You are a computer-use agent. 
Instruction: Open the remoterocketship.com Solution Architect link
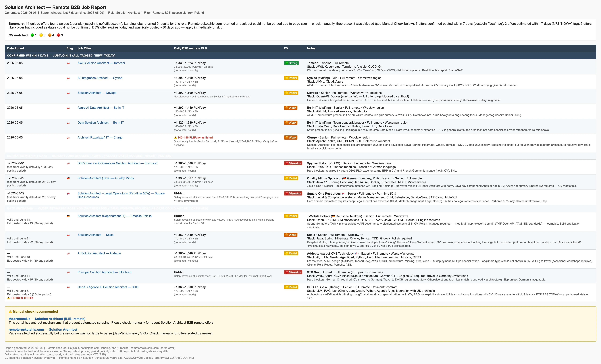coord(43,329)
